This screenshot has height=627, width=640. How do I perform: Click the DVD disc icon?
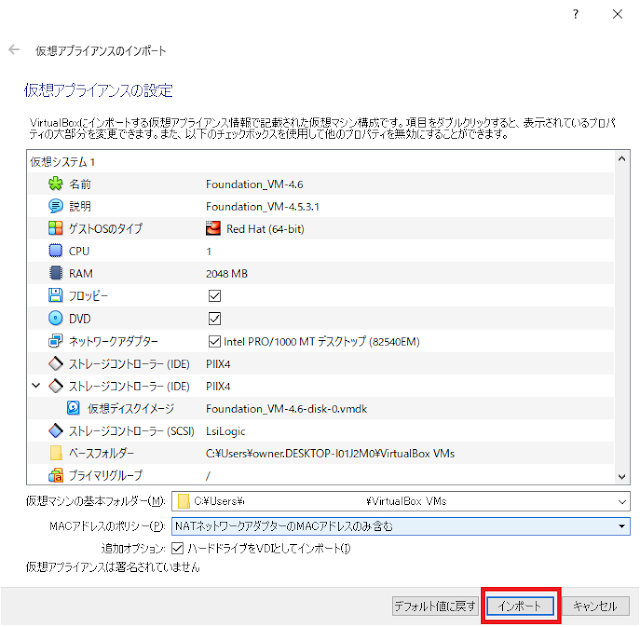point(56,318)
